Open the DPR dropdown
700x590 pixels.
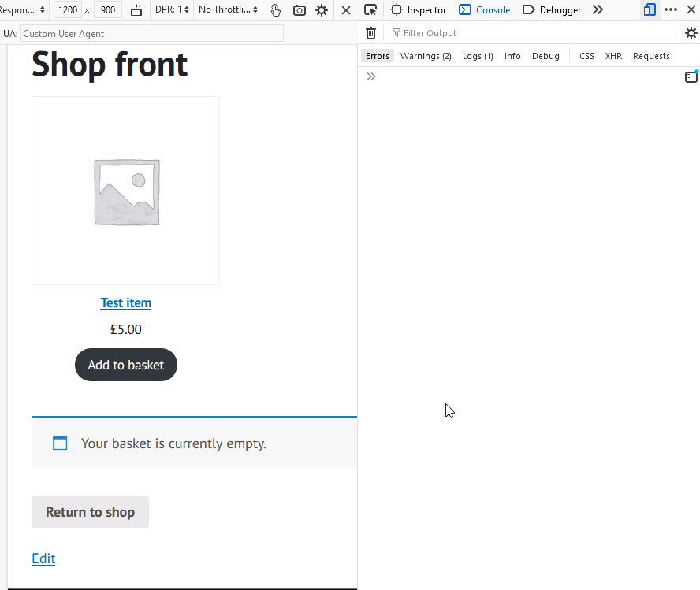(172, 9)
